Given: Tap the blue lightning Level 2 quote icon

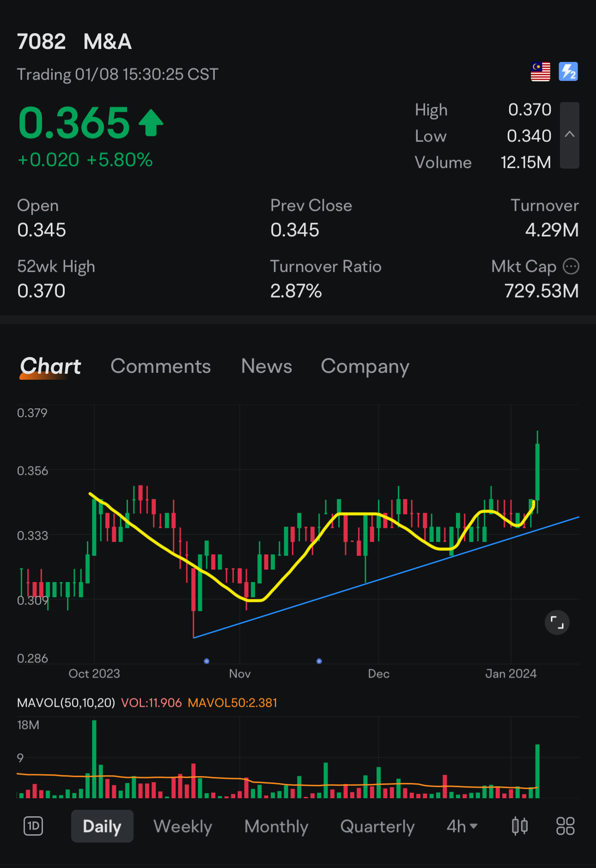Looking at the screenshot, I should click(x=568, y=72).
